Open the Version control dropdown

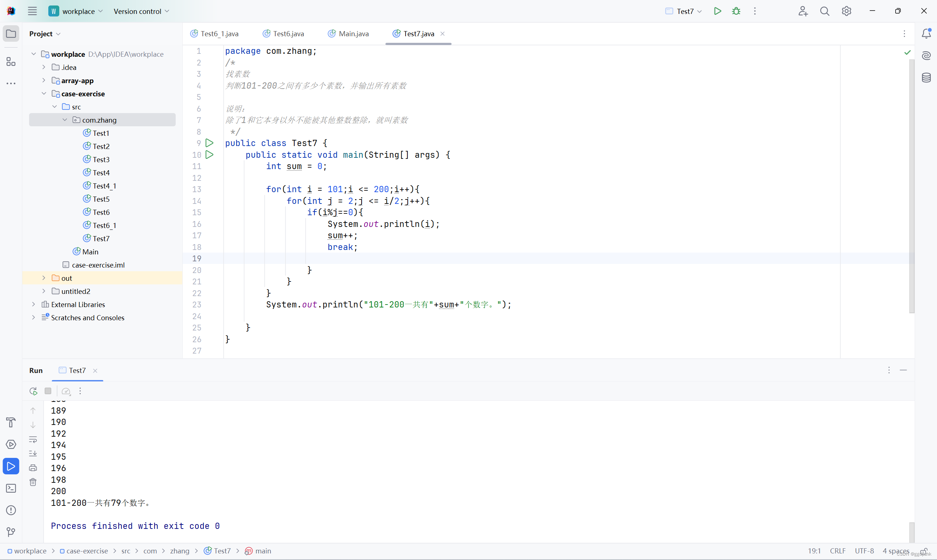[x=141, y=11]
